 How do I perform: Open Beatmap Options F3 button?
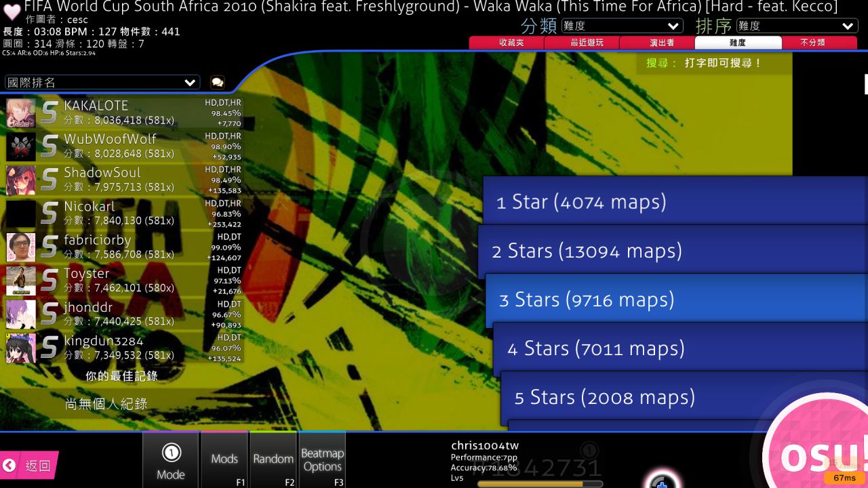(322, 460)
